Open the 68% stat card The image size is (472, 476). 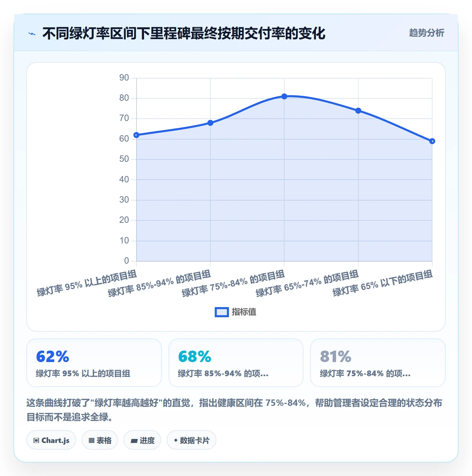[x=236, y=363]
